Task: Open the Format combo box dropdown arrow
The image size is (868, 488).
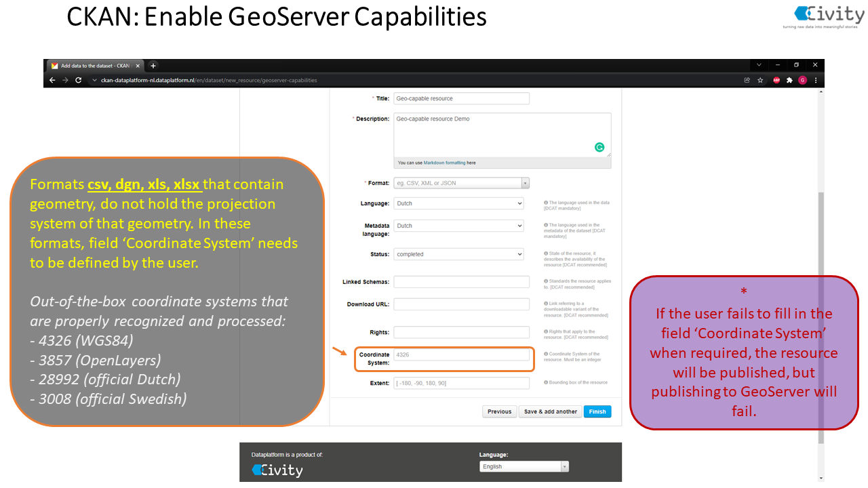Action: pos(525,183)
